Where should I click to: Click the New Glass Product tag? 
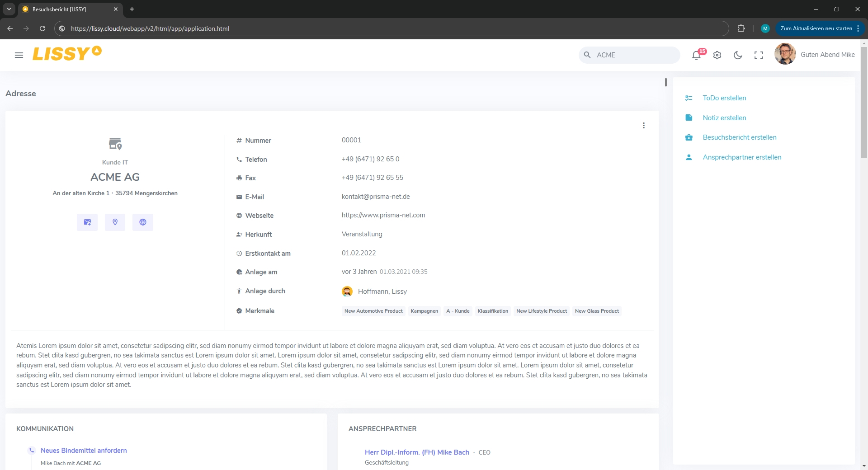tap(597, 311)
